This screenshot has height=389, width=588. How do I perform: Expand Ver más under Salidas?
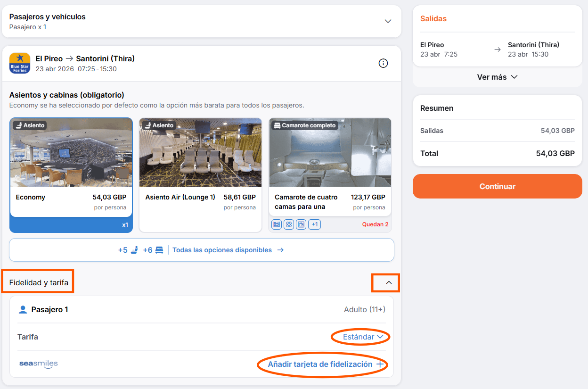pos(498,77)
